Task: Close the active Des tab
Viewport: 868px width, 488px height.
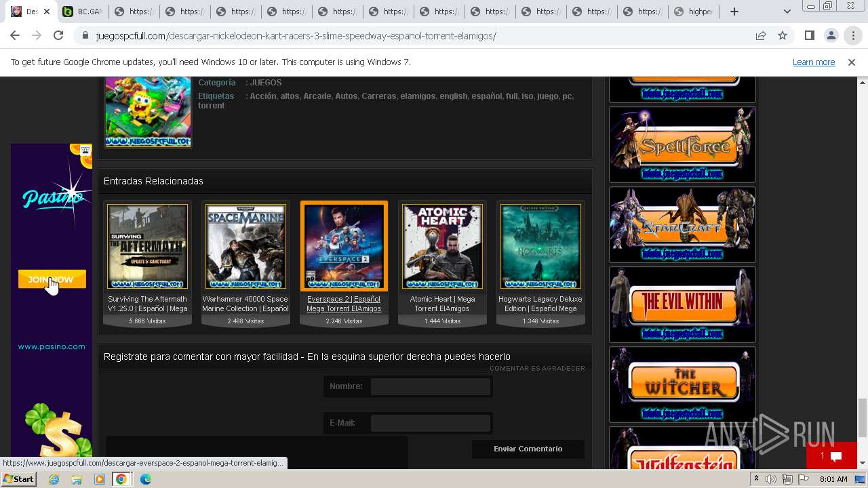Action: (47, 12)
